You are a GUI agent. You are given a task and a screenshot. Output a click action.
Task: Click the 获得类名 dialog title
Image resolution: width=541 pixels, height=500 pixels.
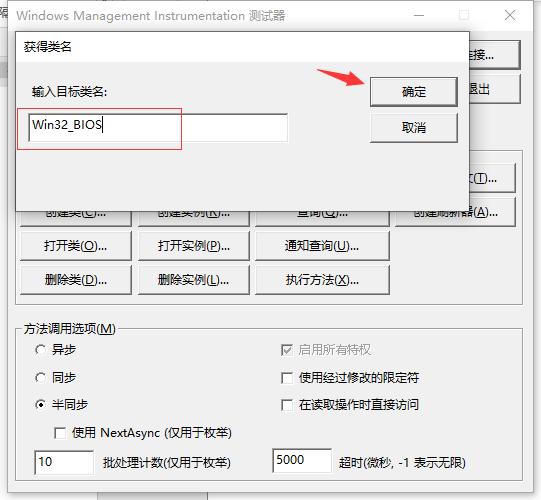pos(48,47)
